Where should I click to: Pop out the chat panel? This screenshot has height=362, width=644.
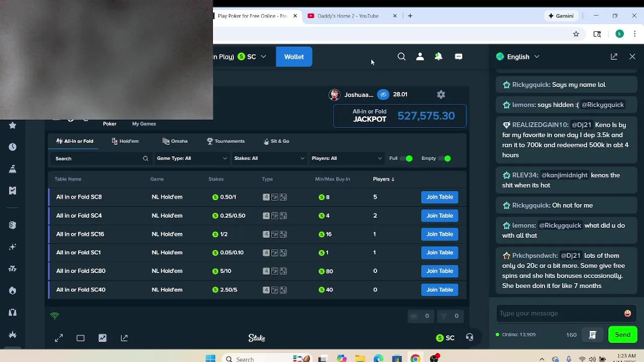point(614,57)
